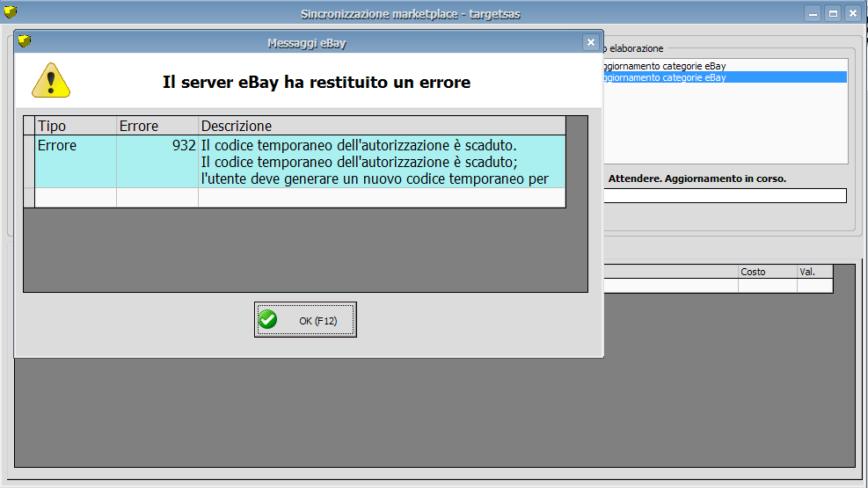Image resolution: width=868 pixels, height=488 pixels.
Task: Minimize the Sincronizzazione marketplace window
Action: pos(813,13)
